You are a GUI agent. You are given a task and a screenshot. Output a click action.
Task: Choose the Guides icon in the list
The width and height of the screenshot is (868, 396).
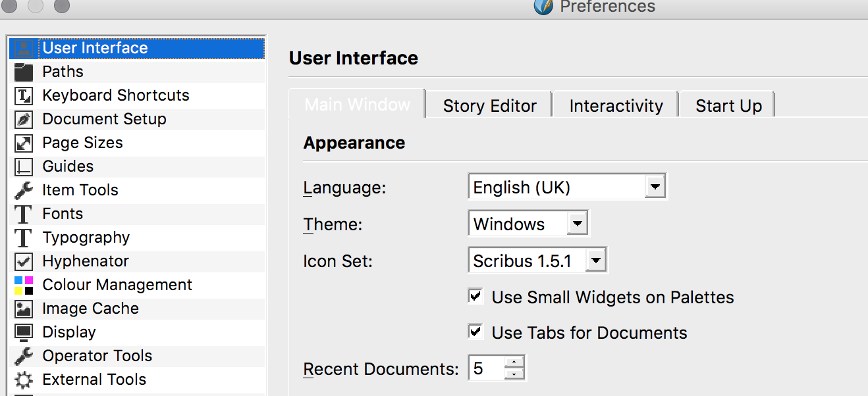24,166
